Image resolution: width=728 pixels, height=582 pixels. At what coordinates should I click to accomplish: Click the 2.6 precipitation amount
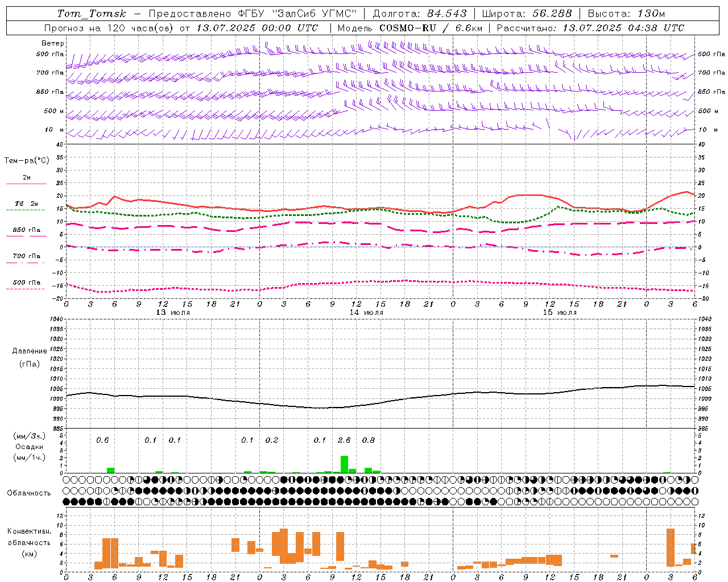click(344, 440)
